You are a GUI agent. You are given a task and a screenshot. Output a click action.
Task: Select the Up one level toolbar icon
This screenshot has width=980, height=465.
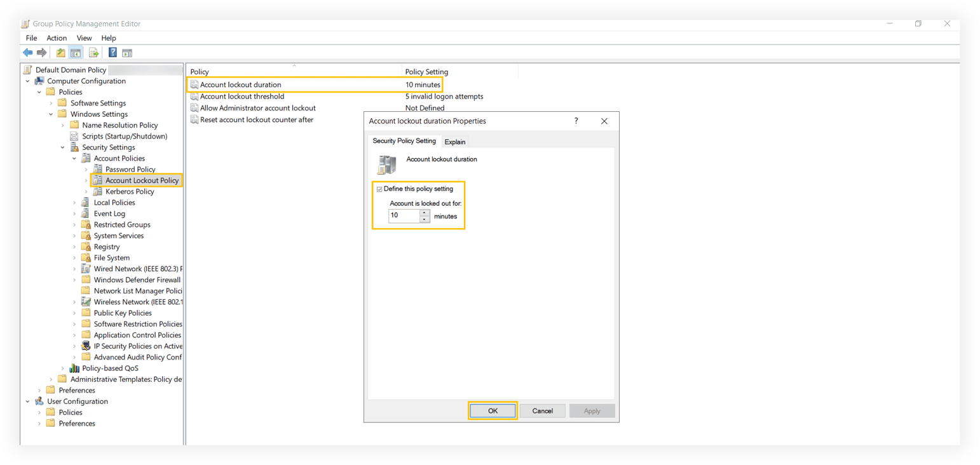tap(60, 52)
